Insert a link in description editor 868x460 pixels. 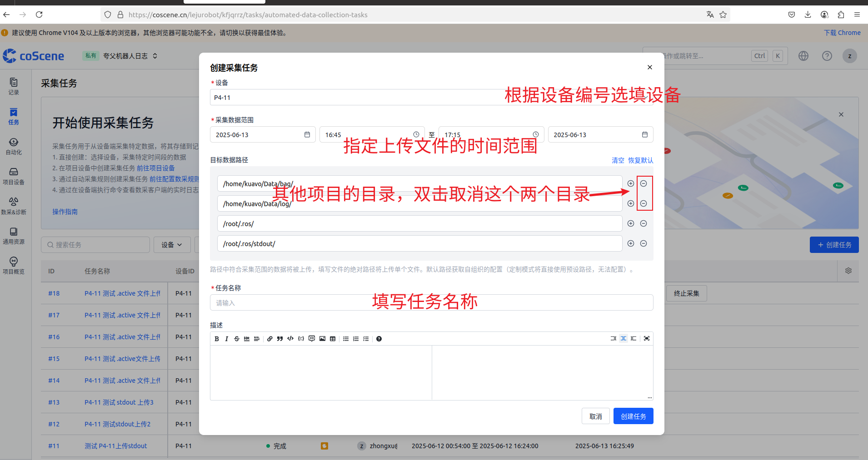(x=270, y=339)
